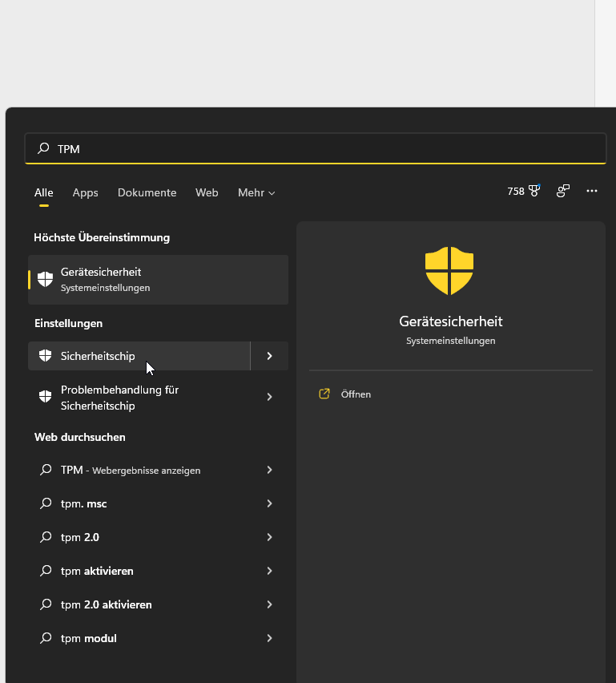616x683 pixels.
Task: Click the large yellow shield in the preview panel
Action: tap(449, 270)
